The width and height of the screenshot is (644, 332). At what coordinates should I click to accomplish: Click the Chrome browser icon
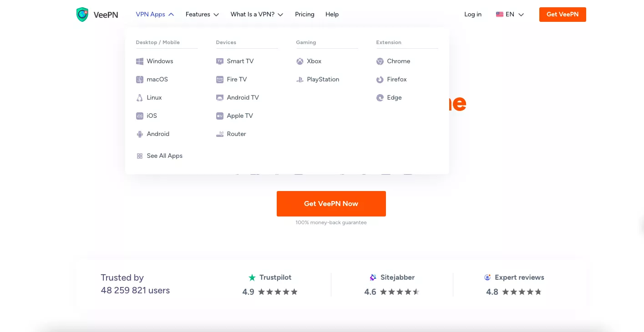coord(380,61)
